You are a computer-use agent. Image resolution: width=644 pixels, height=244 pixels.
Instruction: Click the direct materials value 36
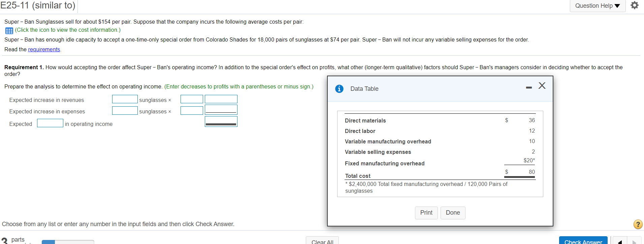pos(532,120)
